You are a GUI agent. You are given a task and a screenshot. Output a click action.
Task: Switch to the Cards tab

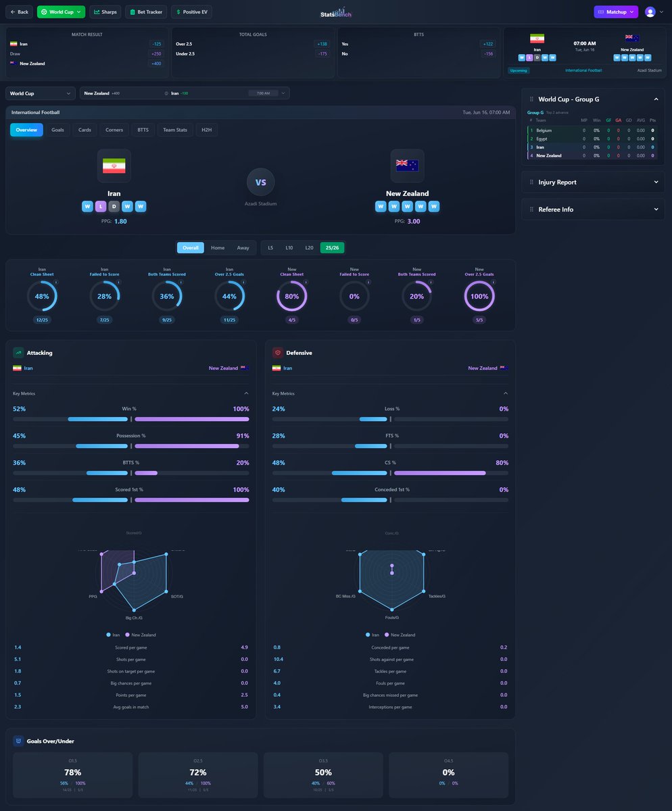(x=85, y=130)
